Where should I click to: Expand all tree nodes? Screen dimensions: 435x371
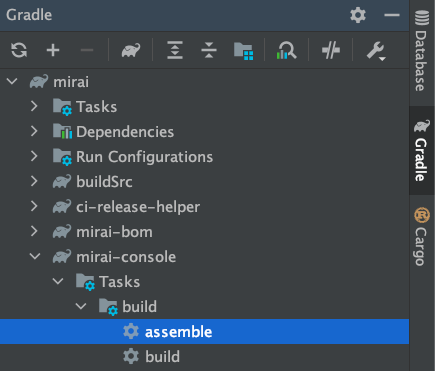point(175,50)
